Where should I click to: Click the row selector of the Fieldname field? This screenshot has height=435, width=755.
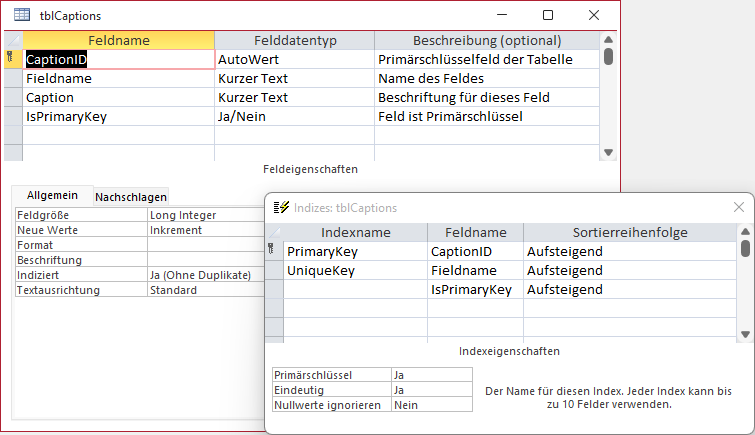pos(13,78)
